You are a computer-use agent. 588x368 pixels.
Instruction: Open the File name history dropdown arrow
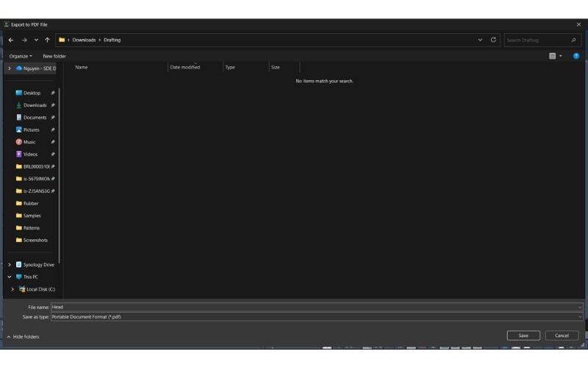(x=580, y=307)
